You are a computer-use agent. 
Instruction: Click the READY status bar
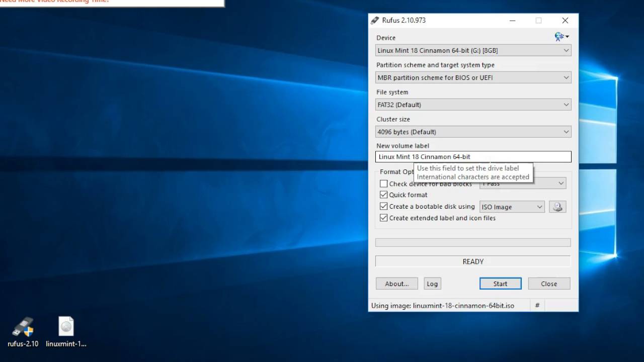click(x=473, y=261)
